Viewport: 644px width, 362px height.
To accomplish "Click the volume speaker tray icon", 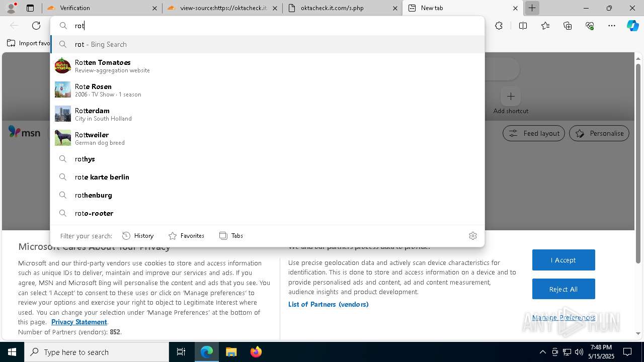I will (x=579, y=352).
